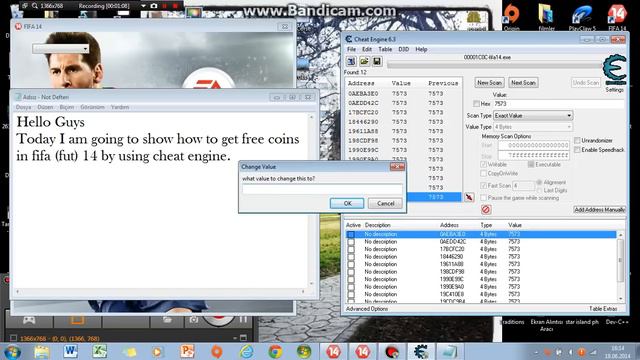Image resolution: width=640 pixels, height=360 pixels.
Task: Click the red arrow add-to-address-list icon
Action: (x=469, y=197)
